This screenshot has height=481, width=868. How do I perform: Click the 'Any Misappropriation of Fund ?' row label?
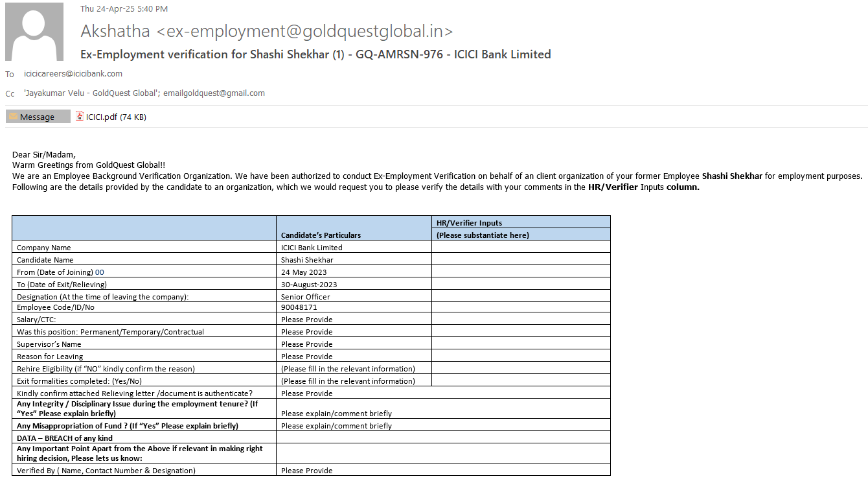coord(128,426)
